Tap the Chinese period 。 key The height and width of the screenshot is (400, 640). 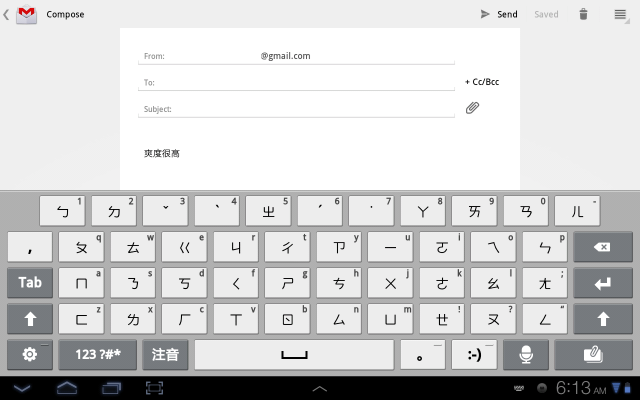(423, 355)
